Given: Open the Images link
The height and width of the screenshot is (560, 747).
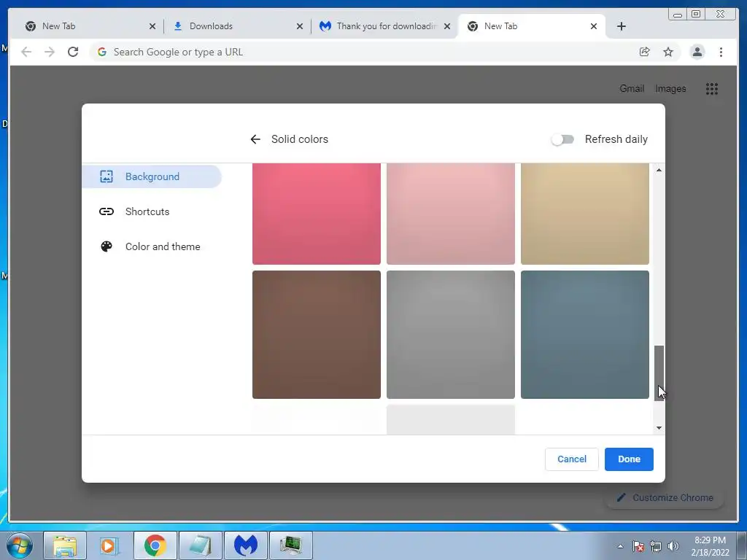Looking at the screenshot, I should point(670,88).
